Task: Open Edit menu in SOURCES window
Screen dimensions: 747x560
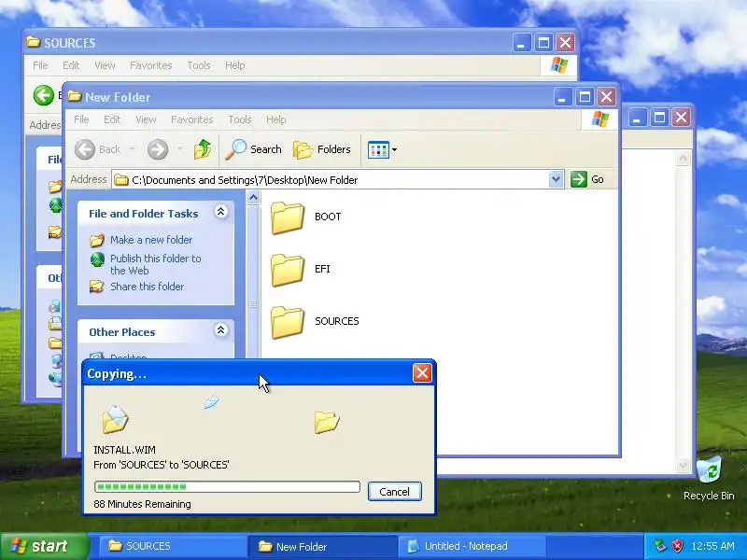Action: pos(71,65)
